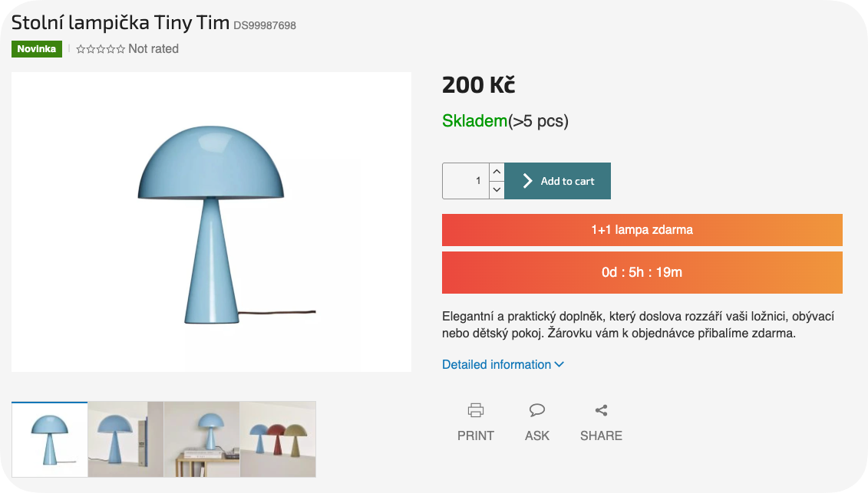
Task: Click the Share icon
Action: 602,410
